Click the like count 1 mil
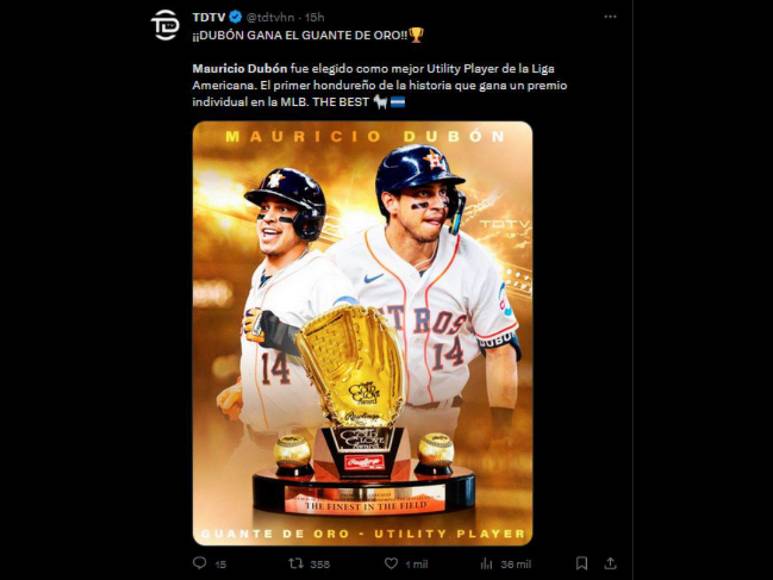Viewport: 773px width, 580px height. (x=416, y=564)
